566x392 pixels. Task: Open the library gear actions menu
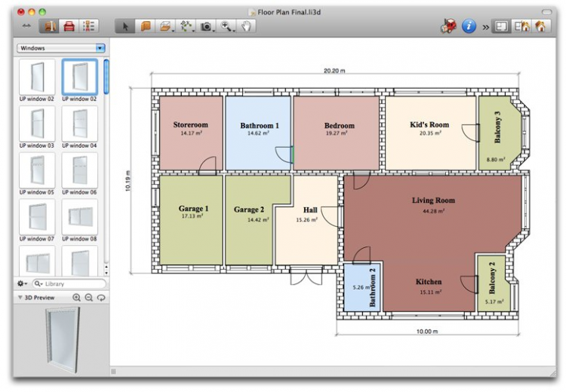[x=22, y=283]
